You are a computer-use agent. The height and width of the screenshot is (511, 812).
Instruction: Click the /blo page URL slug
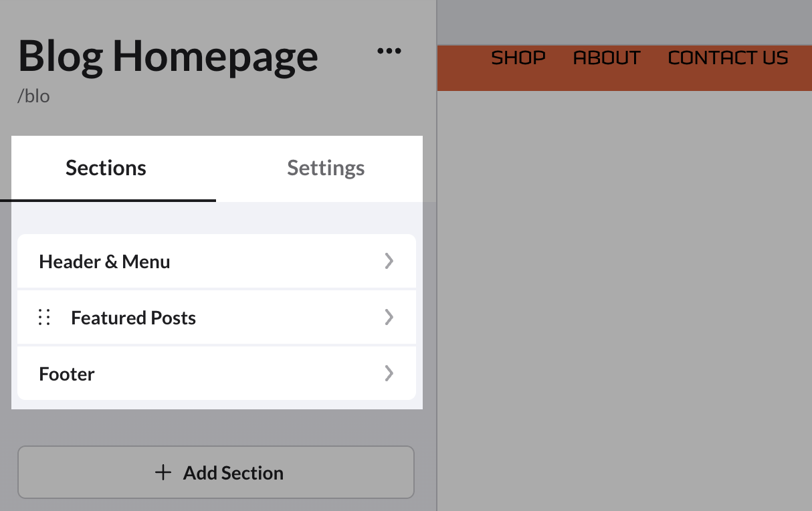[33, 96]
